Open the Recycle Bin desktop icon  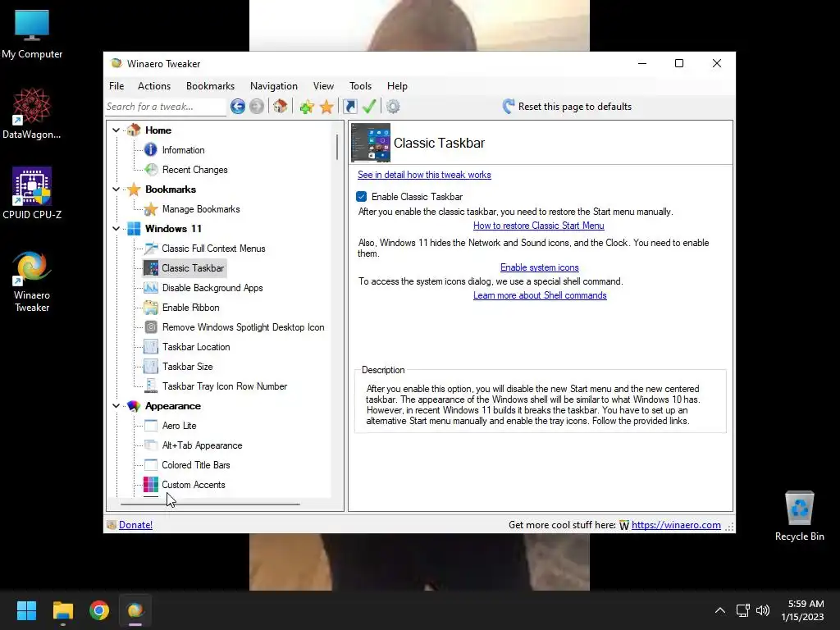point(799,517)
